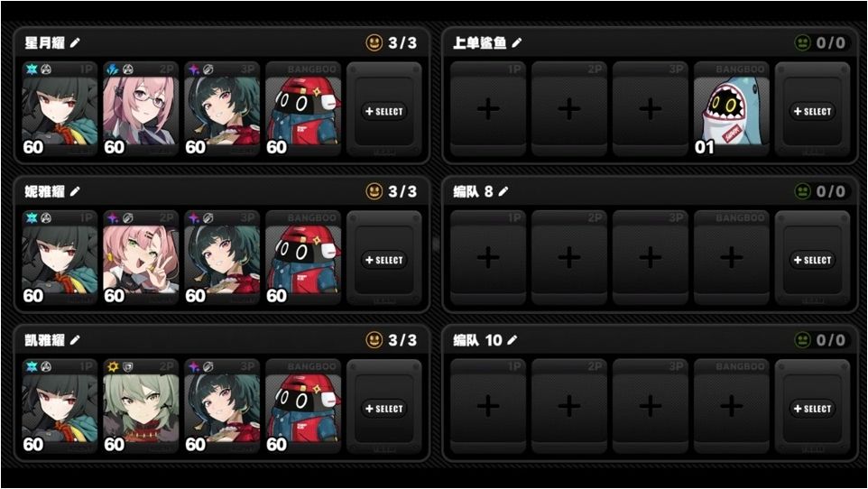The image size is (868, 489).
Task: Edit 编队 10 name pencil icon
Action: (x=512, y=340)
